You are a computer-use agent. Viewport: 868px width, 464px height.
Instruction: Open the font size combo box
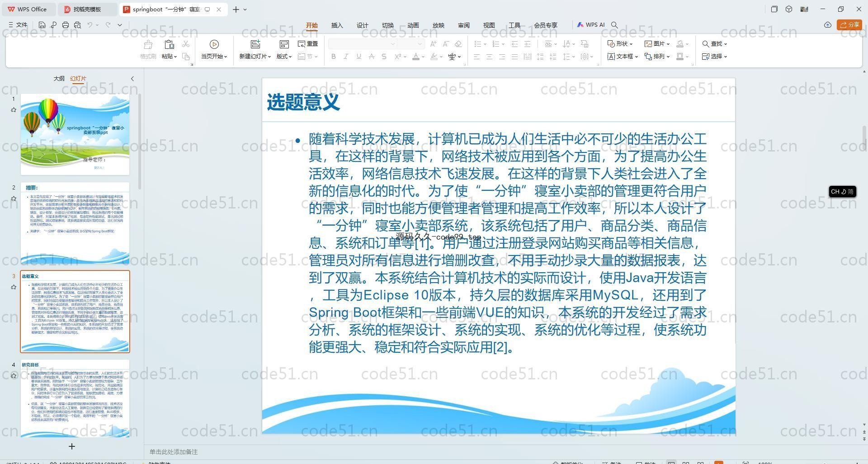(x=410, y=44)
